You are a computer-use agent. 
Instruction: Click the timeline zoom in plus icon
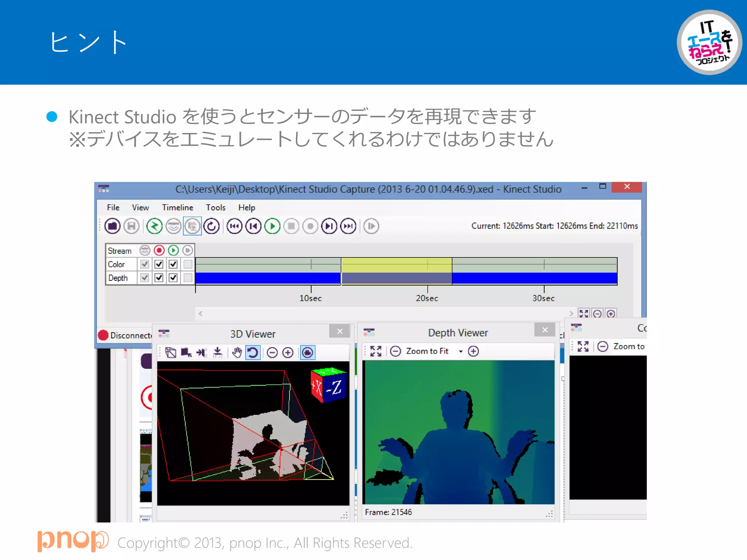tap(611, 314)
